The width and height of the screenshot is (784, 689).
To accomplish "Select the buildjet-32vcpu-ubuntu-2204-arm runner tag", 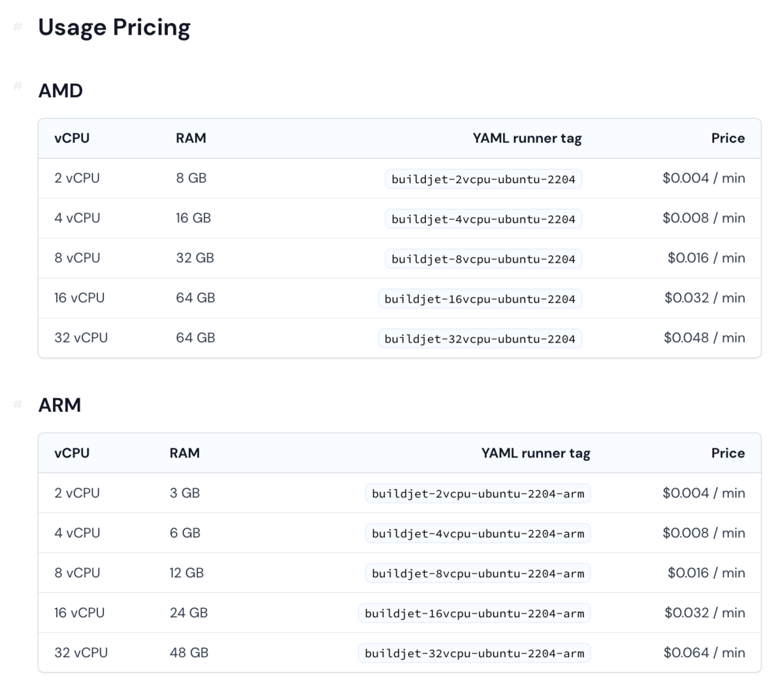I will click(474, 653).
